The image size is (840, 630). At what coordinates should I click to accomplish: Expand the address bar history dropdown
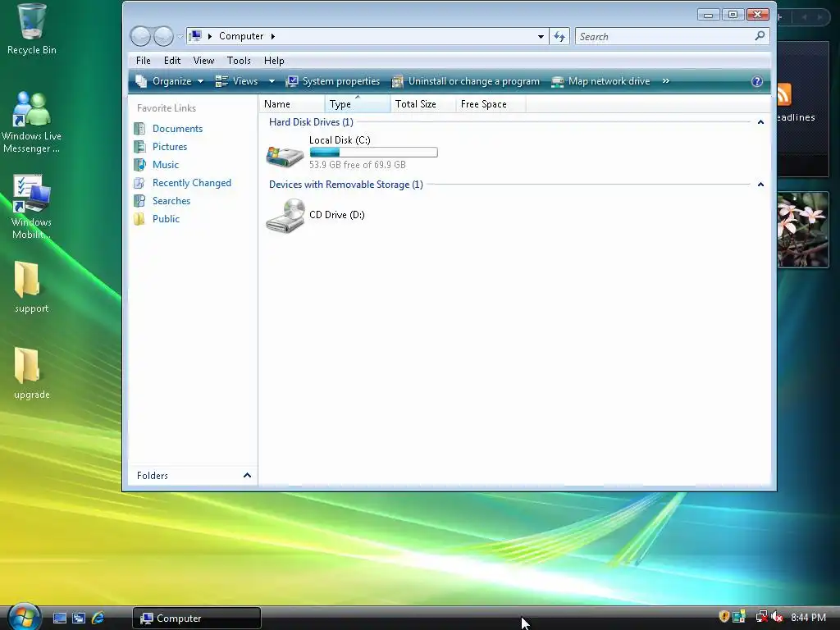(x=541, y=36)
